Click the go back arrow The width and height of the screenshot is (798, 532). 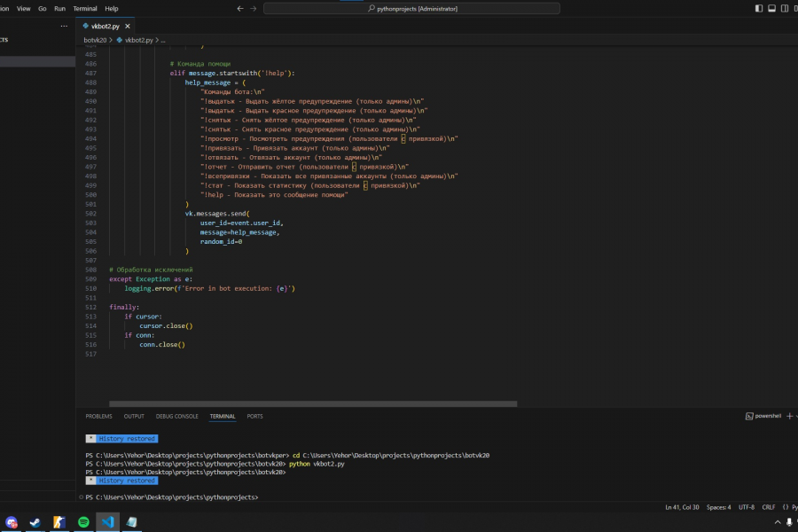pos(239,8)
